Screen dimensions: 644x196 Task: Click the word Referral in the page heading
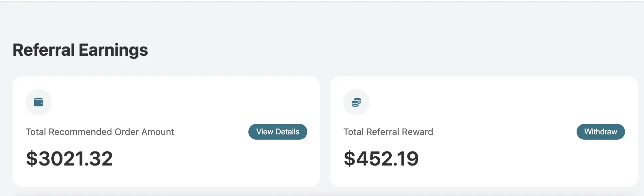[x=44, y=50]
